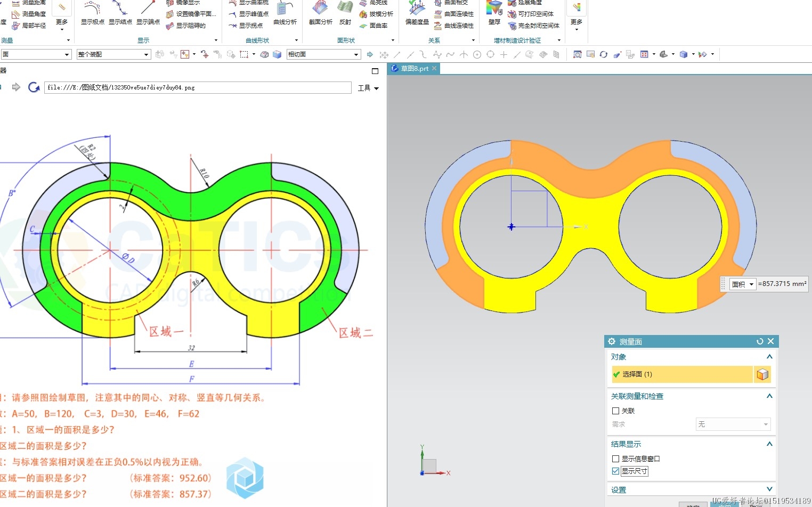
Task: Open the 面 type filter dropdown
Action: click(x=35, y=54)
